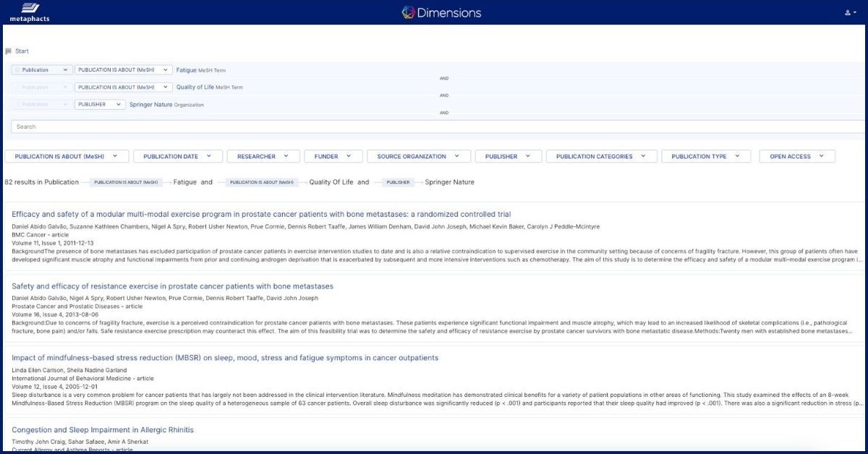Click the metaphacts logo
868x454 pixels.
coord(30,12)
